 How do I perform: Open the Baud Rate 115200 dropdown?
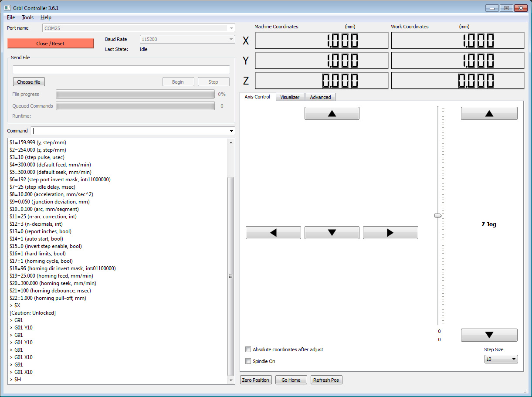pos(187,39)
